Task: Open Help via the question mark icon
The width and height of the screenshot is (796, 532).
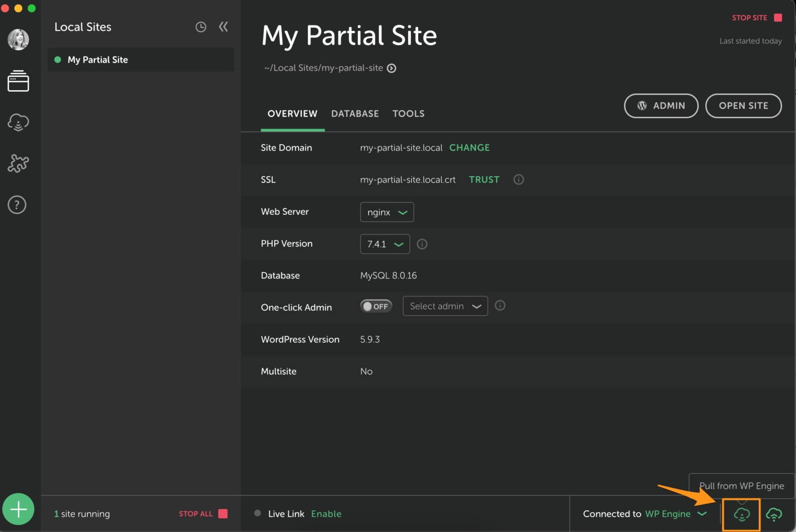Action: (17, 205)
